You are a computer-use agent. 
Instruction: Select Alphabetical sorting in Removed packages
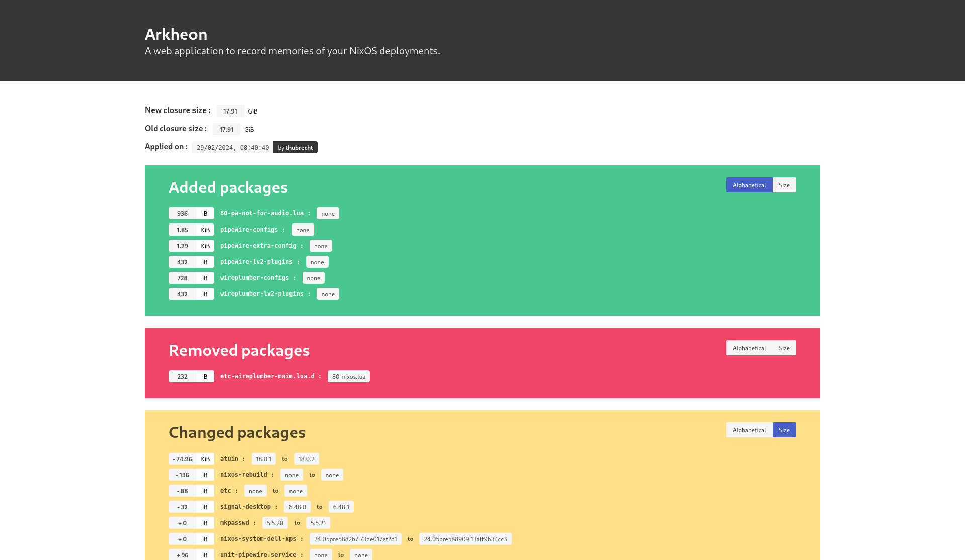(749, 348)
